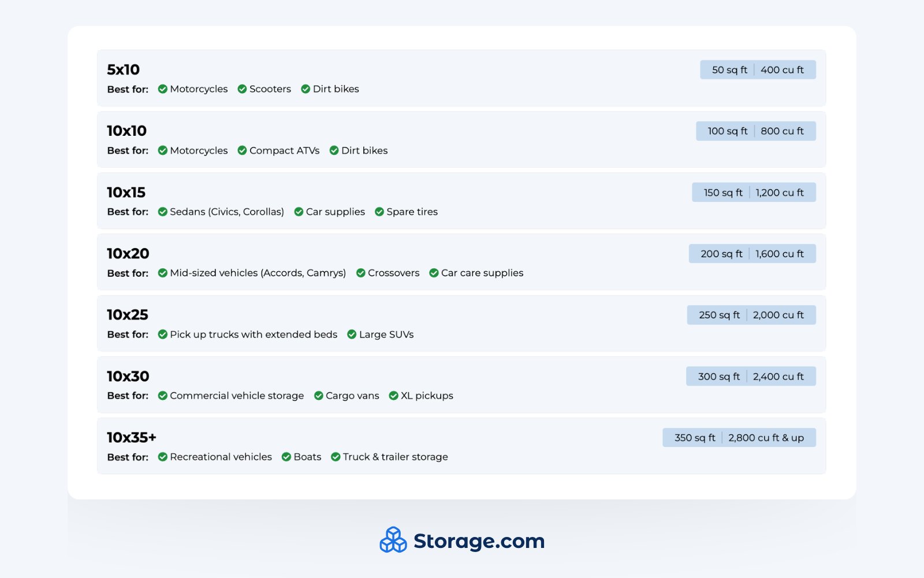Image resolution: width=924 pixels, height=578 pixels.
Task: Click the Boats text
Action: tap(307, 457)
